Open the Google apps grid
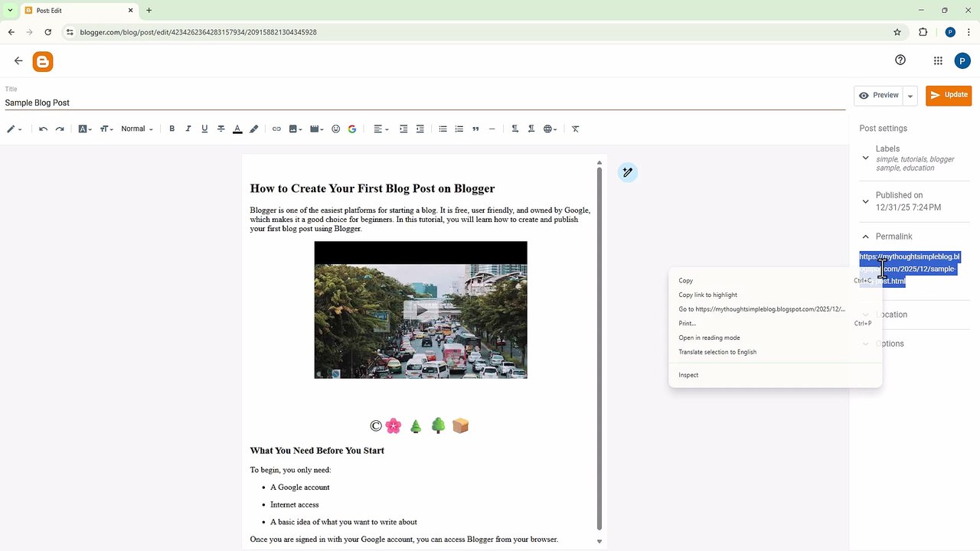Image resolution: width=980 pixels, height=551 pixels. (x=938, y=61)
